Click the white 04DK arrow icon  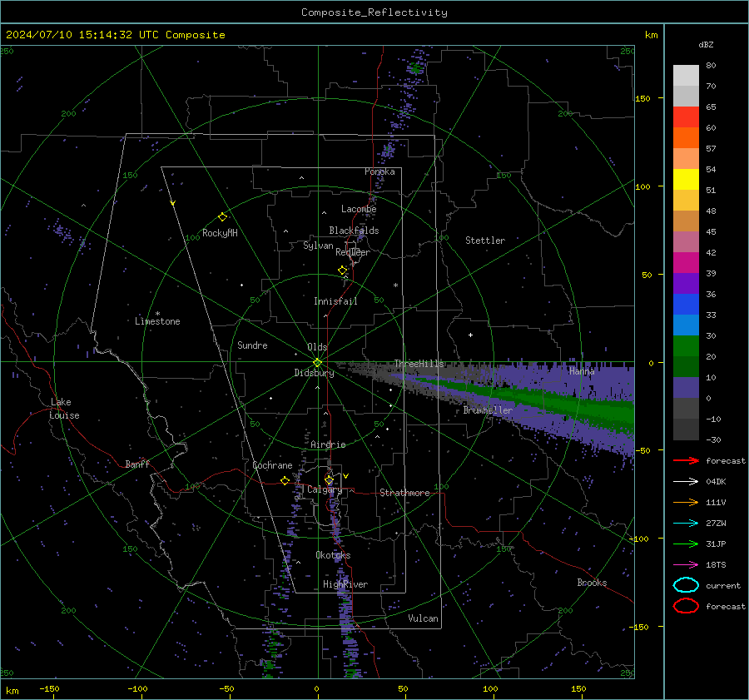[x=686, y=482]
